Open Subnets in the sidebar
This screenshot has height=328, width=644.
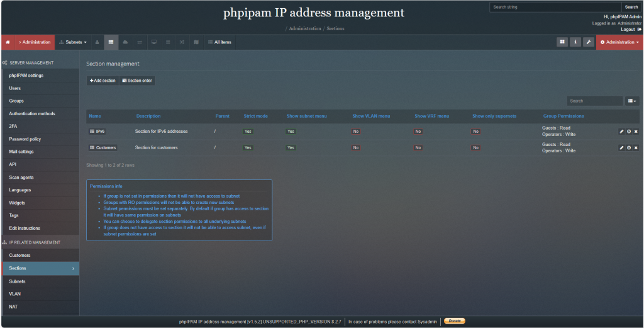[41, 281]
